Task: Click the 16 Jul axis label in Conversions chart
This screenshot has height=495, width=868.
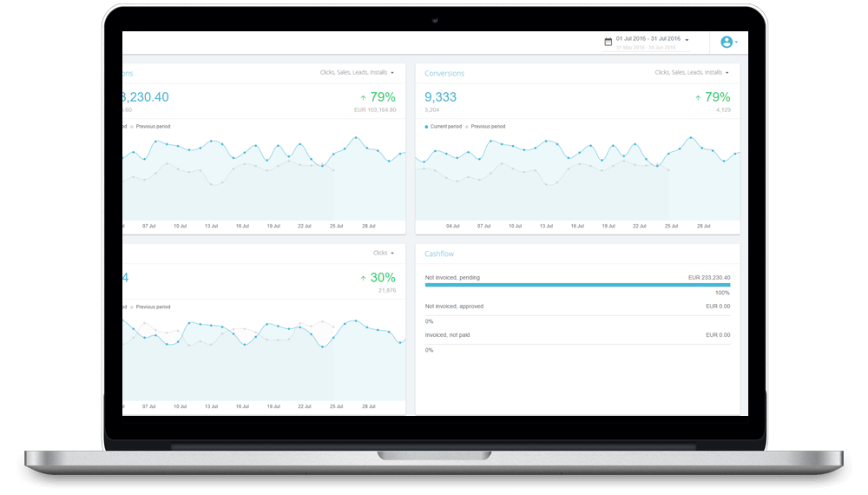Action: tap(577, 227)
